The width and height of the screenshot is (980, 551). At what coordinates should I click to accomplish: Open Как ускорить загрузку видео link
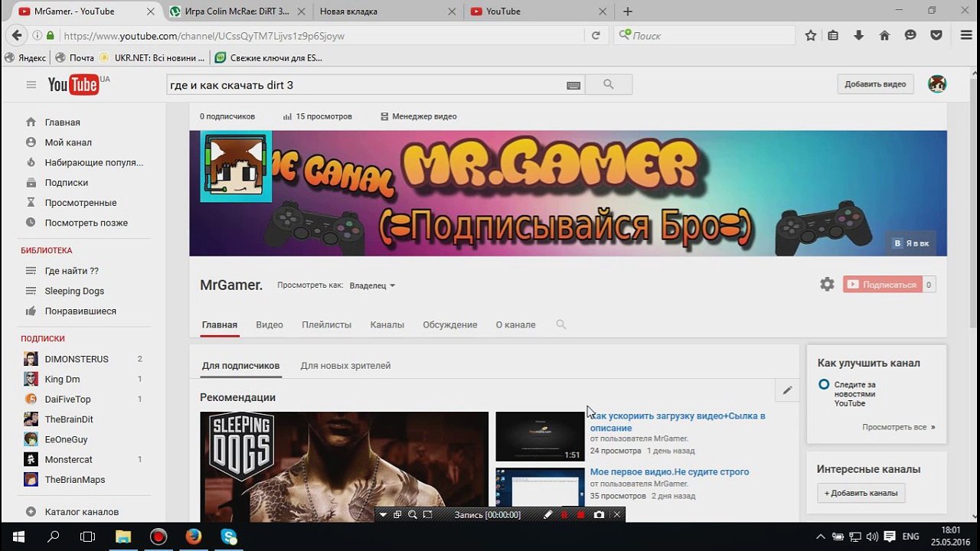click(678, 422)
